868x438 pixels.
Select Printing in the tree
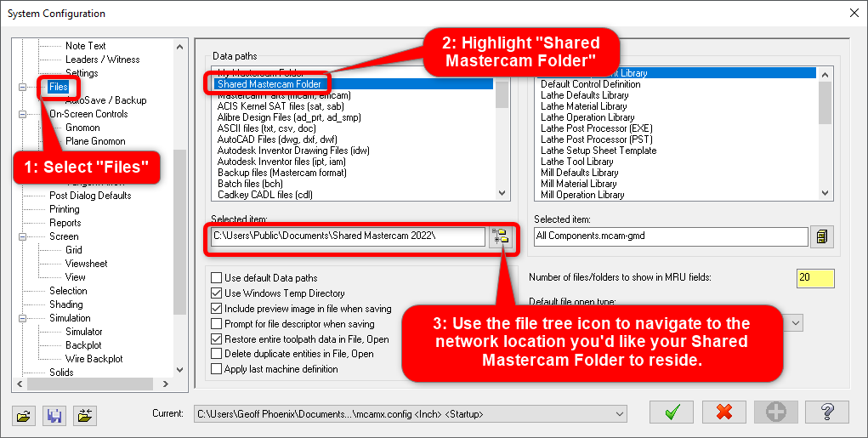tap(65, 209)
